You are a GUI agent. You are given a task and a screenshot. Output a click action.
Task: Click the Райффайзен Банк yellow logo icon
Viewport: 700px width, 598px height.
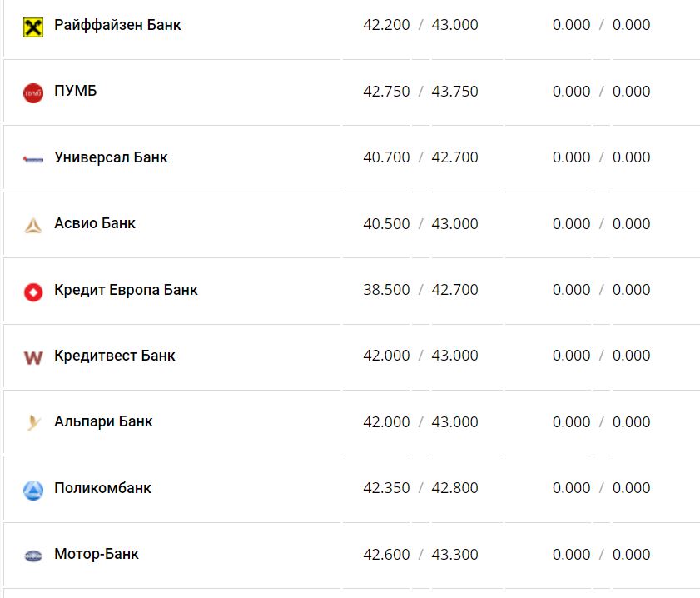pyautogui.click(x=33, y=27)
